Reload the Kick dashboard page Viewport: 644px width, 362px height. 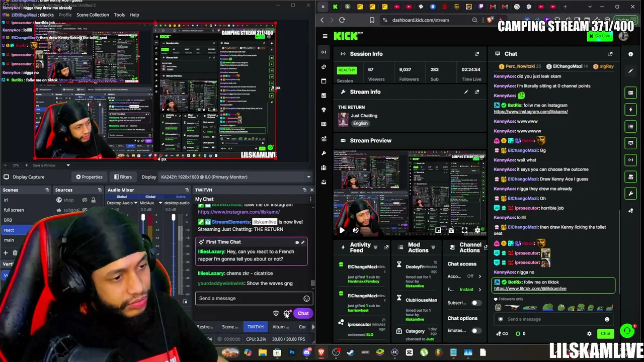click(342, 20)
